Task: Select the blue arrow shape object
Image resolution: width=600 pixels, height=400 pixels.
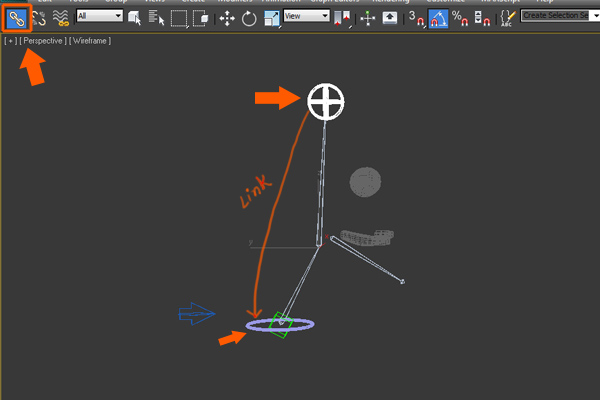Action: click(196, 314)
